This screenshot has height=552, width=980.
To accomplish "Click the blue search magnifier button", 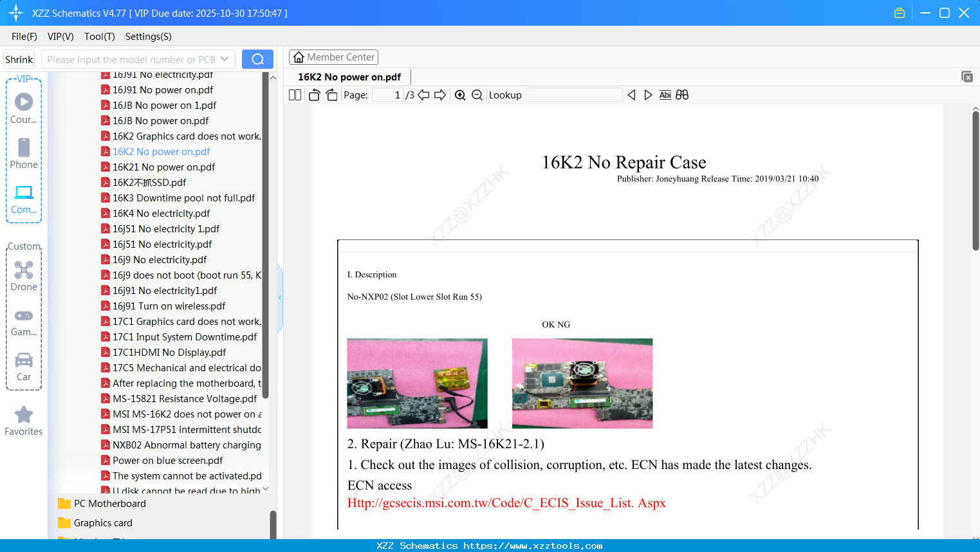I will point(257,59).
